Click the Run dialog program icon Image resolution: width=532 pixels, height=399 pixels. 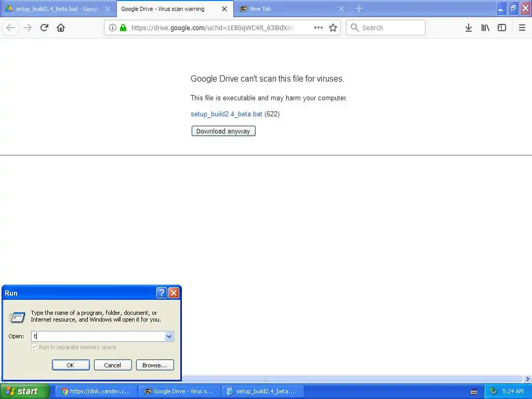(17, 317)
